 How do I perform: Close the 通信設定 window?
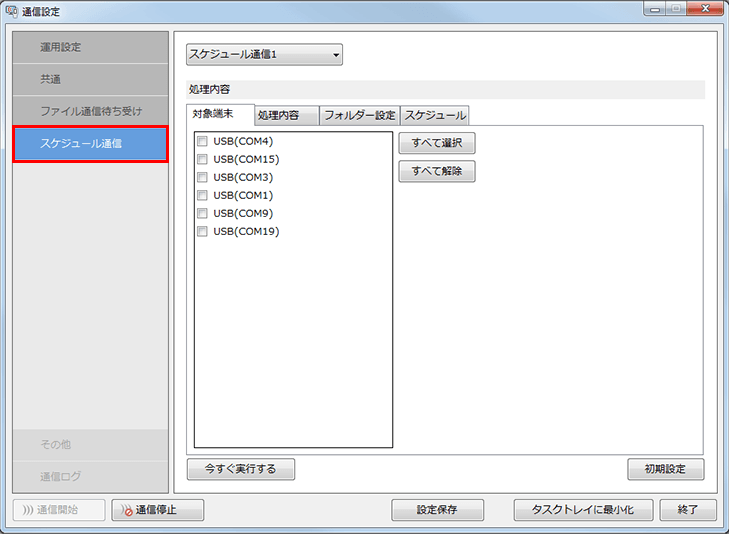tap(705, 9)
